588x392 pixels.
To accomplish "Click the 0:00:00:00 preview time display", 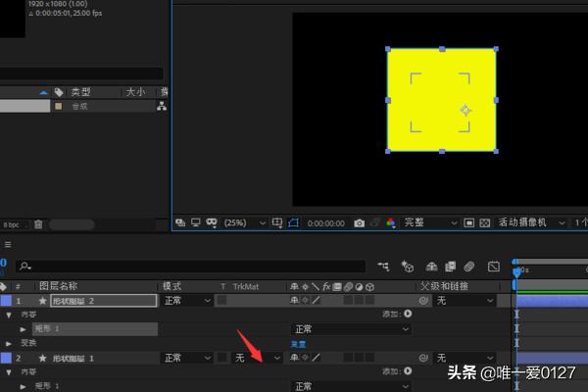I will point(326,223).
